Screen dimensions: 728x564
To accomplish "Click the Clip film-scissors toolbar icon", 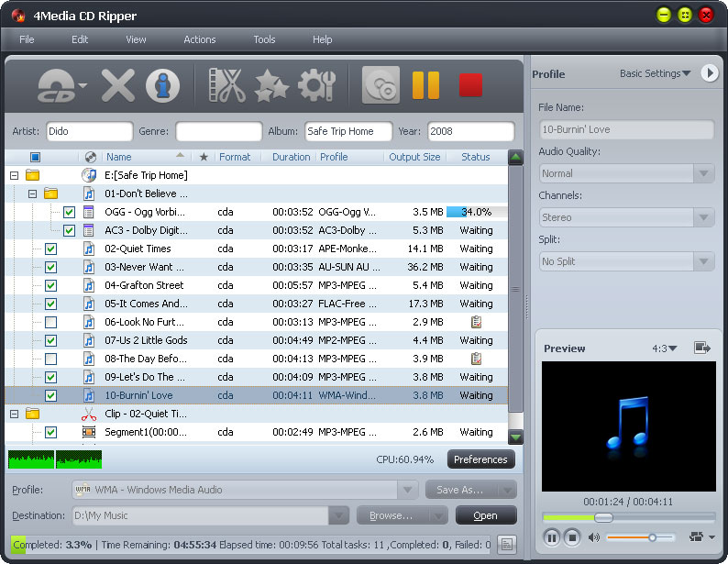I will coord(227,85).
